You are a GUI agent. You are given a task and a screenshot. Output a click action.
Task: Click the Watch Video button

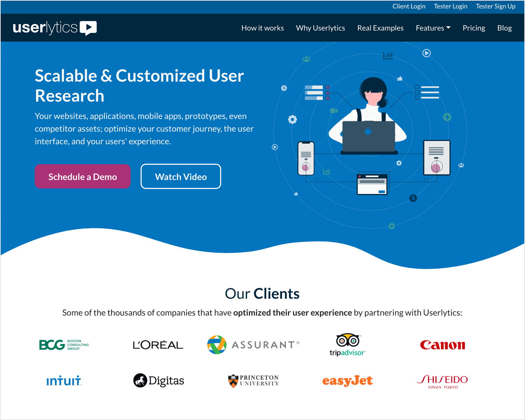pos(181,176)
